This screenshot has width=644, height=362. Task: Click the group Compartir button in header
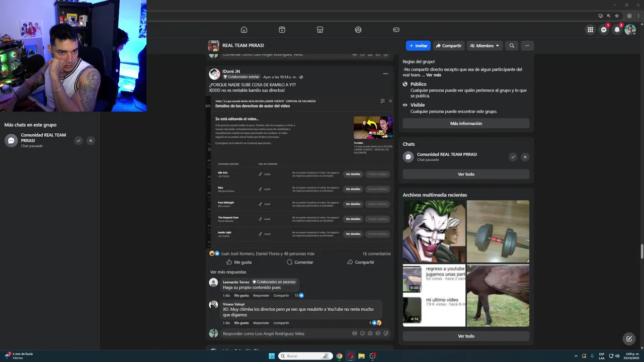click(449, 46)
